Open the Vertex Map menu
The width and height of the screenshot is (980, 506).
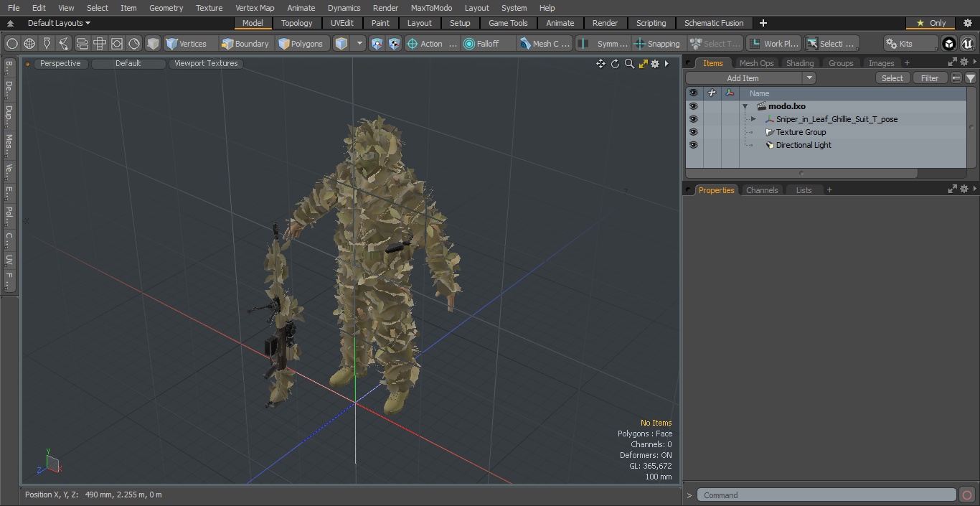(255, 8)
